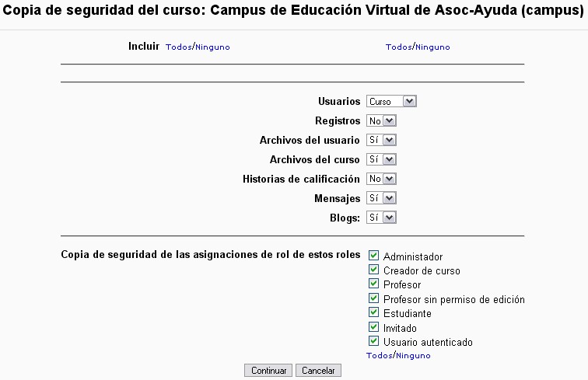Toggle Profesor sin permiso de edición checkbox
588x380 pixels.
374,298
